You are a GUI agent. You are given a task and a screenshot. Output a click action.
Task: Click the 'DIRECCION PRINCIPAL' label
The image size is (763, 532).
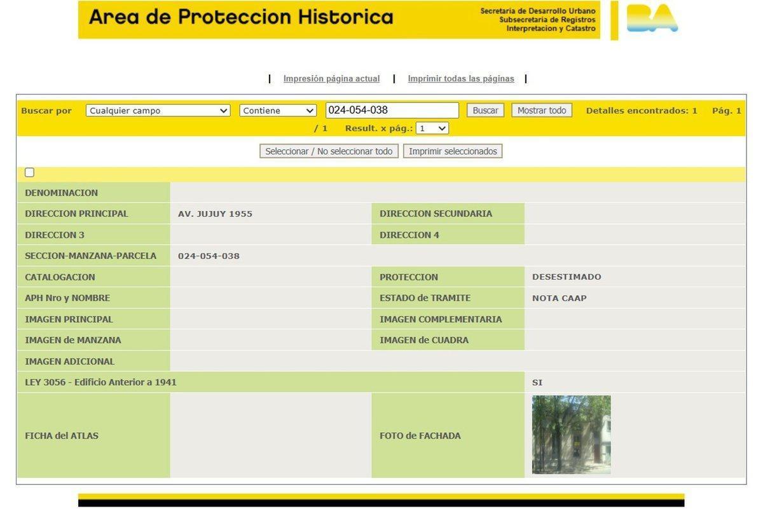[76, 214]
